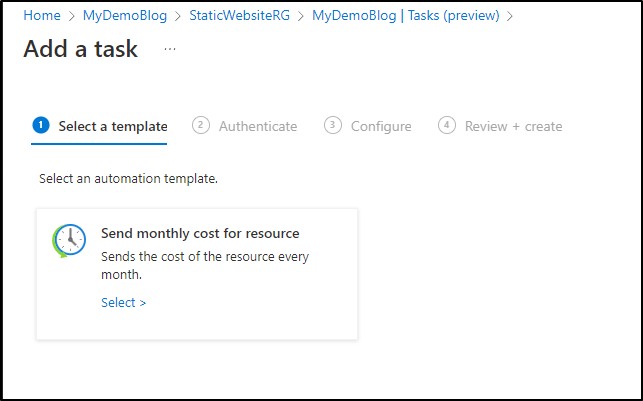The image size is (643, 401).
Task: Click the chevron between MyDemoBlog and StaticWebsiteRG
Action: click(178, 16)
